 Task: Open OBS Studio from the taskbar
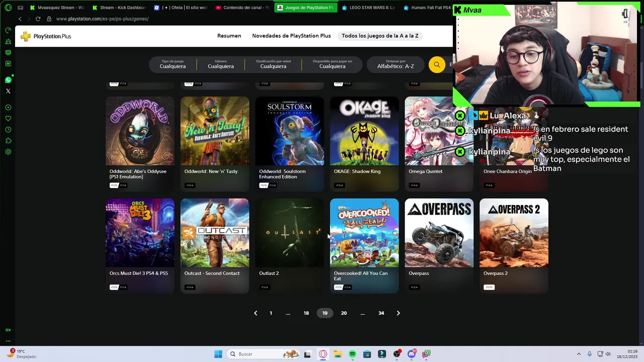[x=397, y=354]
